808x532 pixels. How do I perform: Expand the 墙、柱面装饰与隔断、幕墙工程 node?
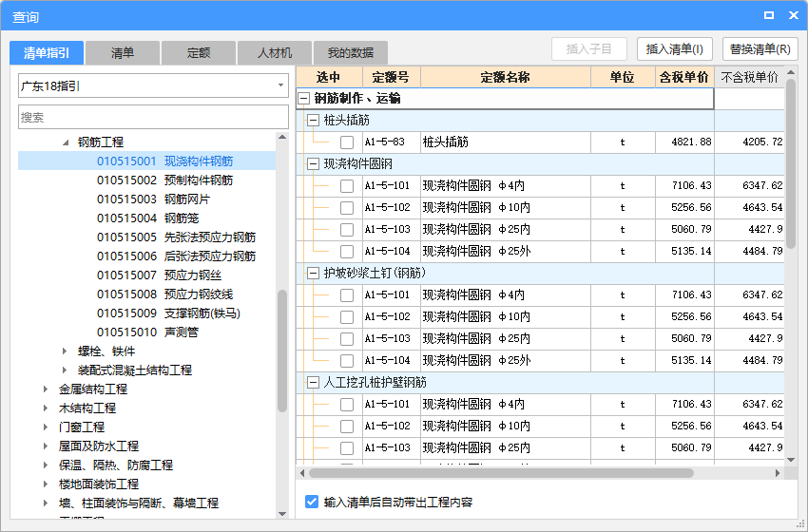coord(46,503)
